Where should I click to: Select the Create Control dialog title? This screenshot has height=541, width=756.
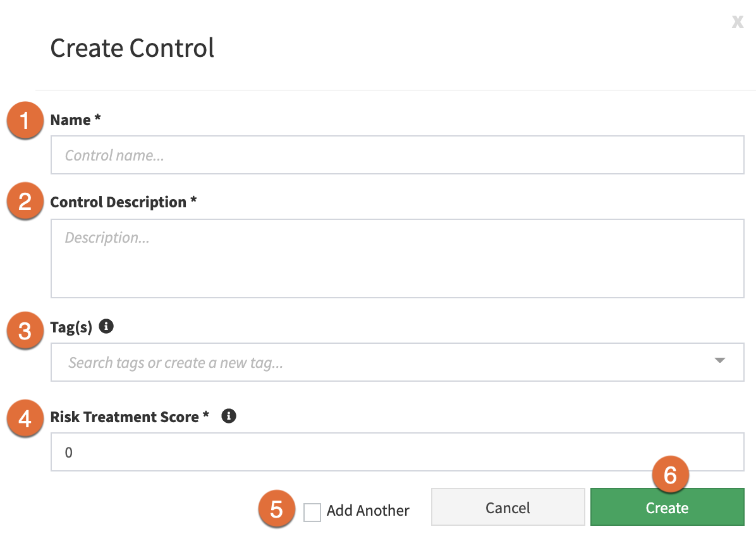[131, 47]
